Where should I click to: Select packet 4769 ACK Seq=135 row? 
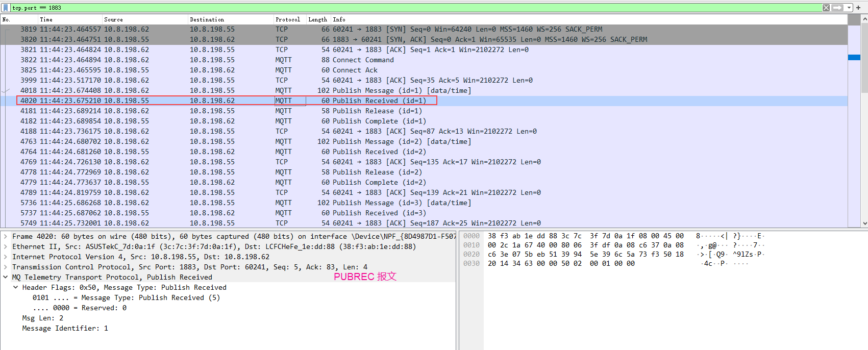coord(424,162)
